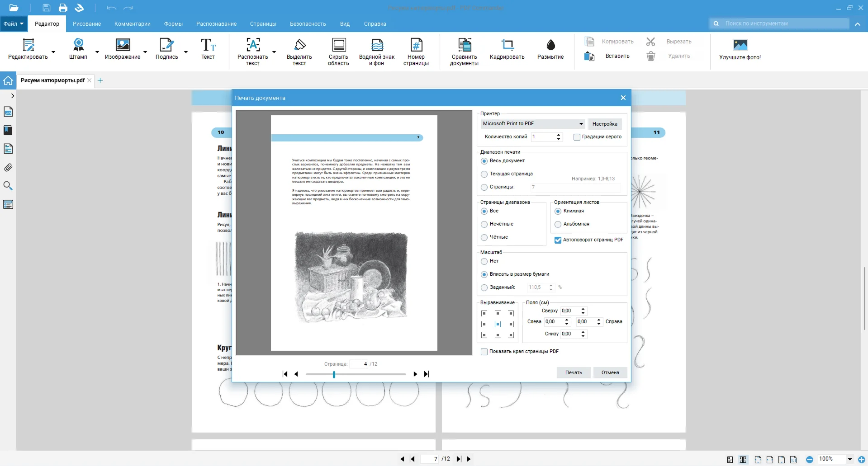Click the Stamp (Штамп) tool icon

tap(78, 45)
